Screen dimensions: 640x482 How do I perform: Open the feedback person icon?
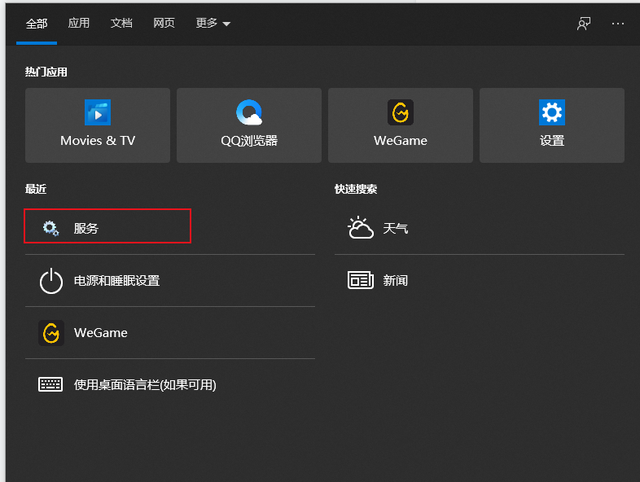click(584, 24)
